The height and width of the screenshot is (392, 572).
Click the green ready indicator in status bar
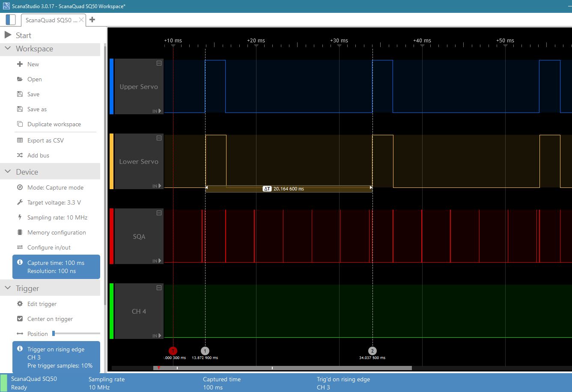tap(4, 383)
